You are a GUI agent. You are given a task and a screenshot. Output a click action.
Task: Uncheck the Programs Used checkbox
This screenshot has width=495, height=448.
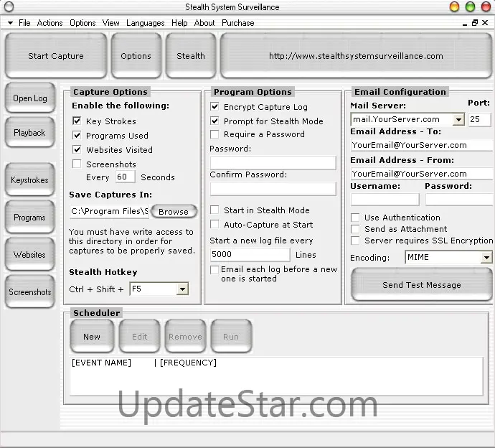pyautogui.click(x=77, y=135)
